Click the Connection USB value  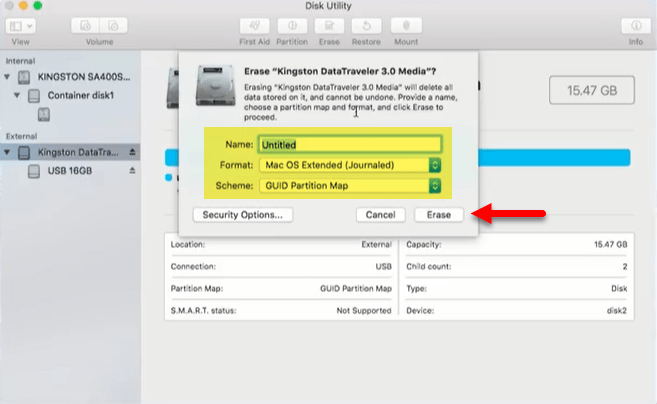383,267
